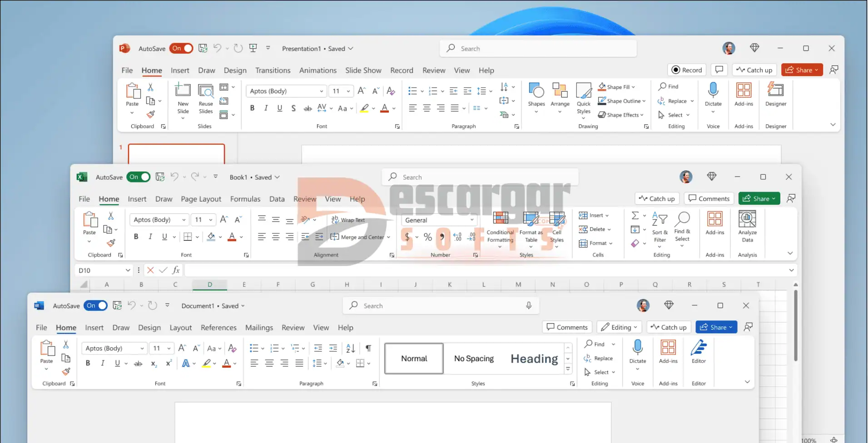
Task: Click Sort & Filter in Excel
Action: coord(660,230)
